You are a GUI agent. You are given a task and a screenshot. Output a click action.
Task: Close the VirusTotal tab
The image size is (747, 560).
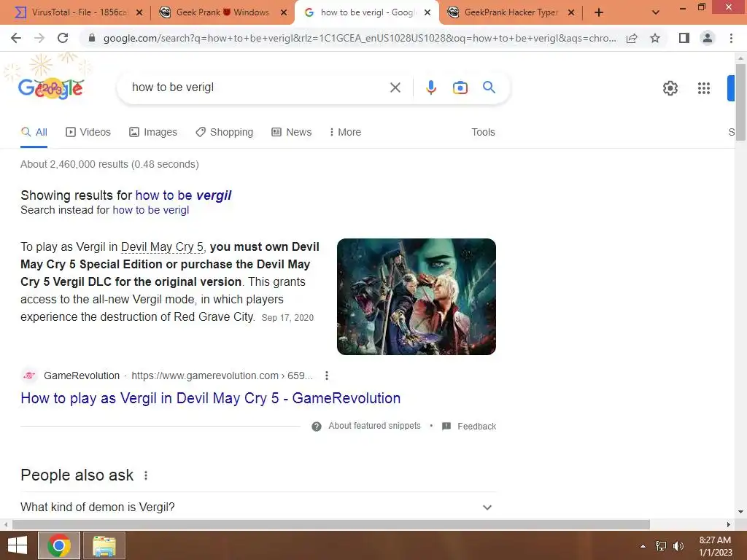coord(139,13)
